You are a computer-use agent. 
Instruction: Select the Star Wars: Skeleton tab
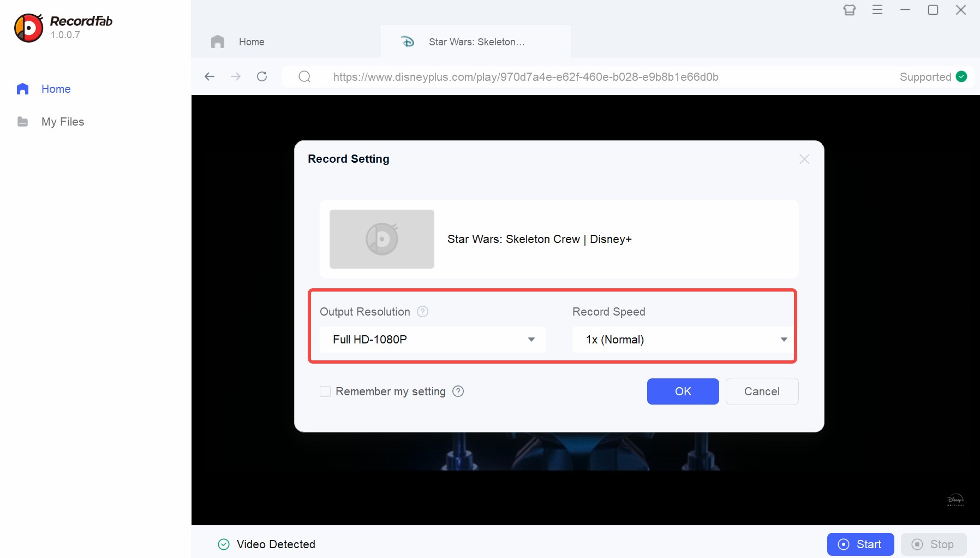[476, 42]
